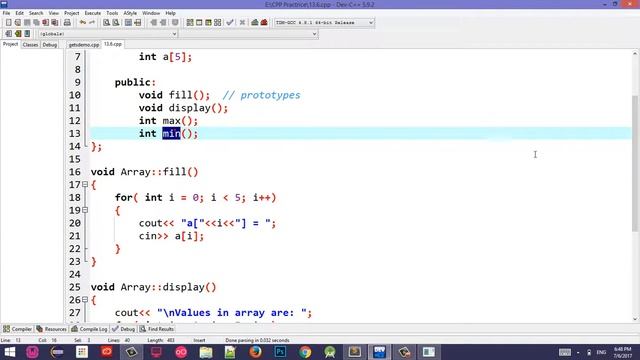
Task: Open the Debug bottom panel tab
Action: click(x=123, y=329)
